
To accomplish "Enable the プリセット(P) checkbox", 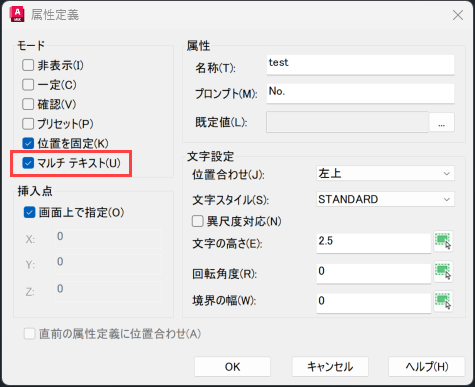I will 28,124.
